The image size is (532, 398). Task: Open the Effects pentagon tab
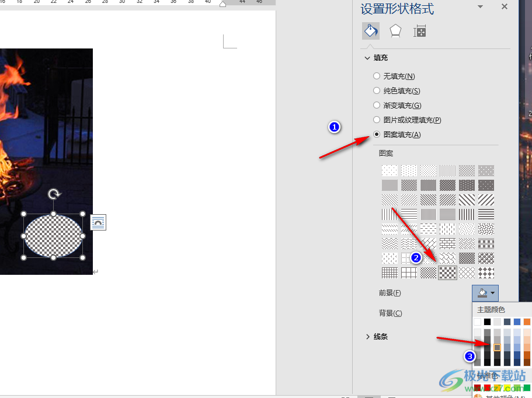pyautogui.click(x=395, y=31)
